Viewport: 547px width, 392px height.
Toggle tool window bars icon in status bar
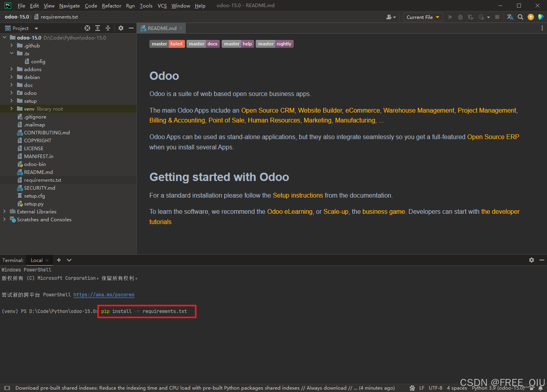click(x=7, y=388)
